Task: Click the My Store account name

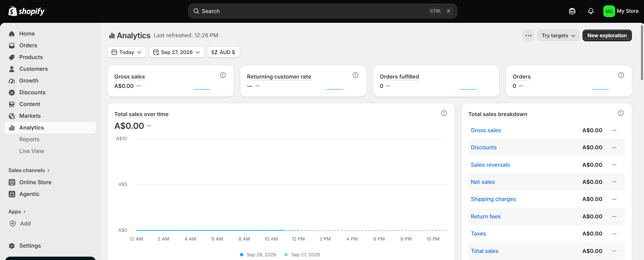Action: coord(628,11)
